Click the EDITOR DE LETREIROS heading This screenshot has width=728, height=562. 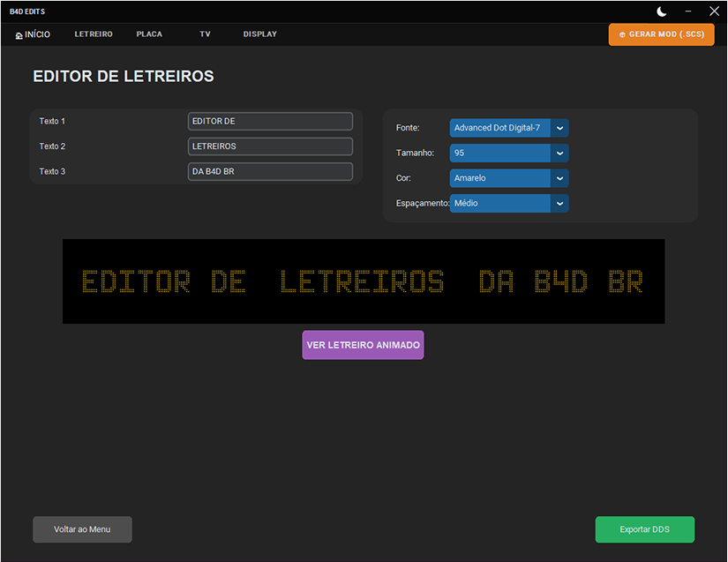(124, 76)
